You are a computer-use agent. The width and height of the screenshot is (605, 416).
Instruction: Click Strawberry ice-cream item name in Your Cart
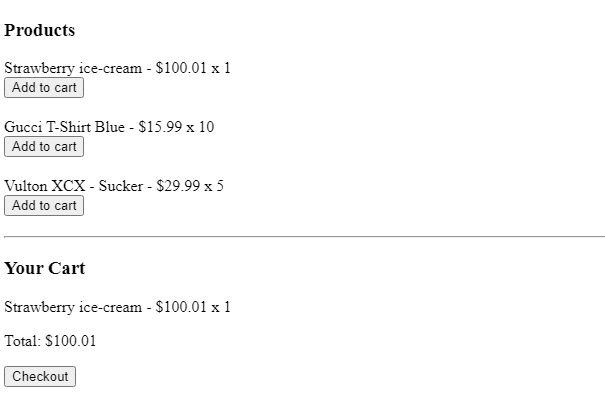click(x=73, y=308)
